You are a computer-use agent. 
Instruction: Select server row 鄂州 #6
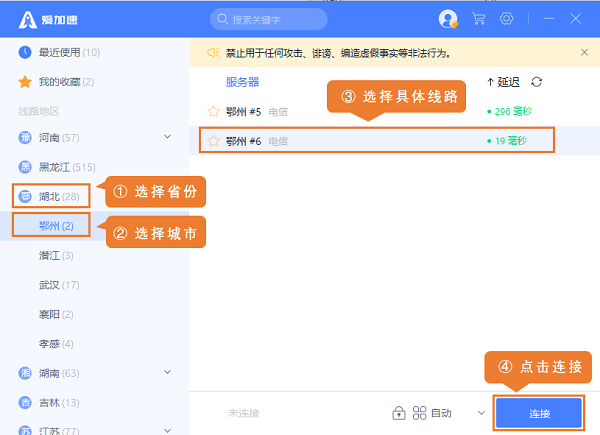(394, 141)
